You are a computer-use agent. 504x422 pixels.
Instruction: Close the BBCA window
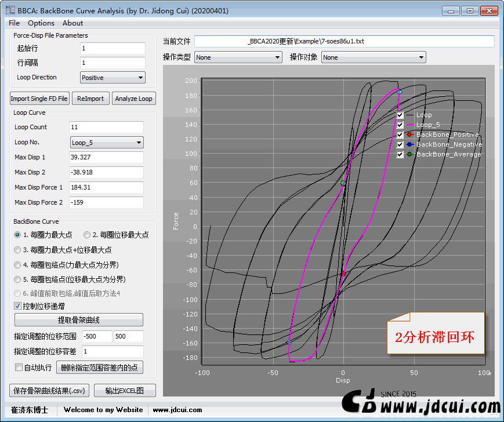tap(489, 11)
